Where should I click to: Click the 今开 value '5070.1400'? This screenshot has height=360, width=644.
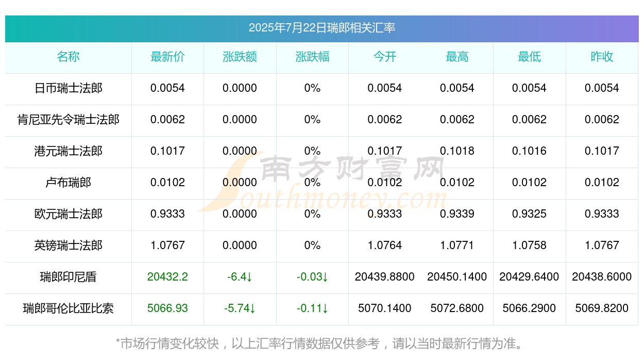385,308
